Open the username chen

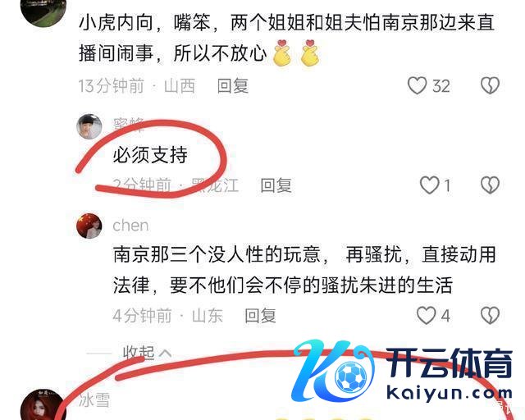coord(130,226)
